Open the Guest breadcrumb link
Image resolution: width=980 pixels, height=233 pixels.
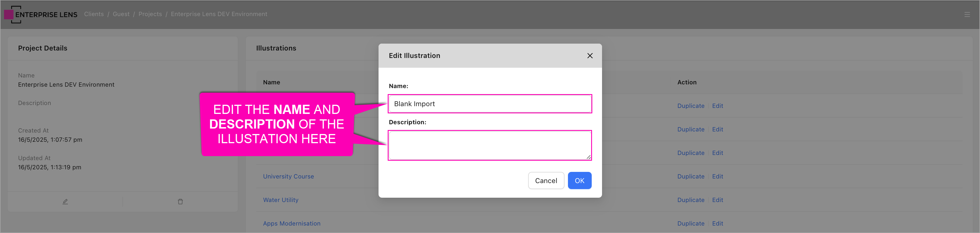(121, 14)
